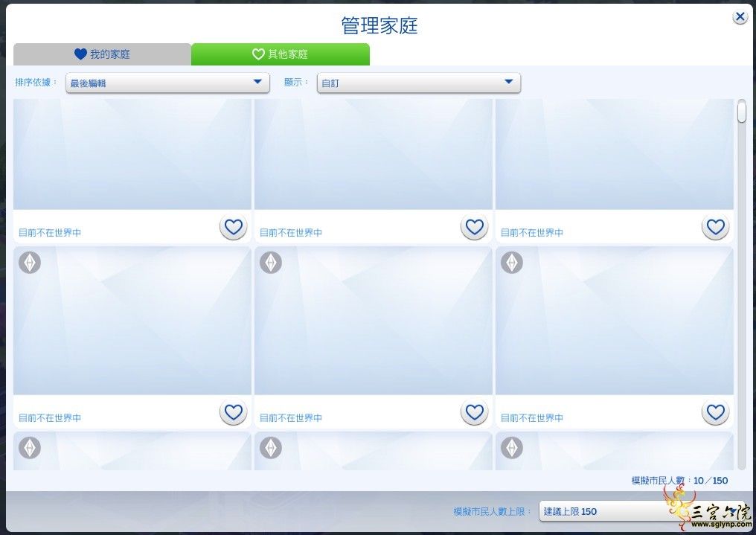Click plumbob icon on second-row left household

pyautogui.click(x=30, y=262)
